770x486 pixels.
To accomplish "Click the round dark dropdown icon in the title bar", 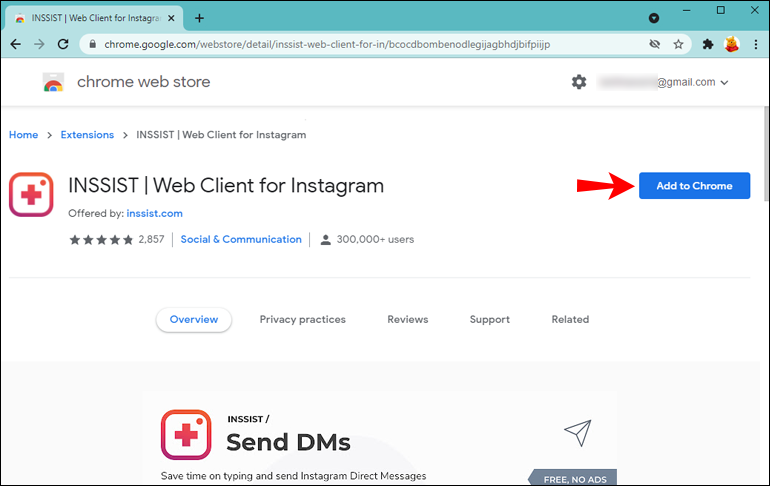I will coord(654,18).
